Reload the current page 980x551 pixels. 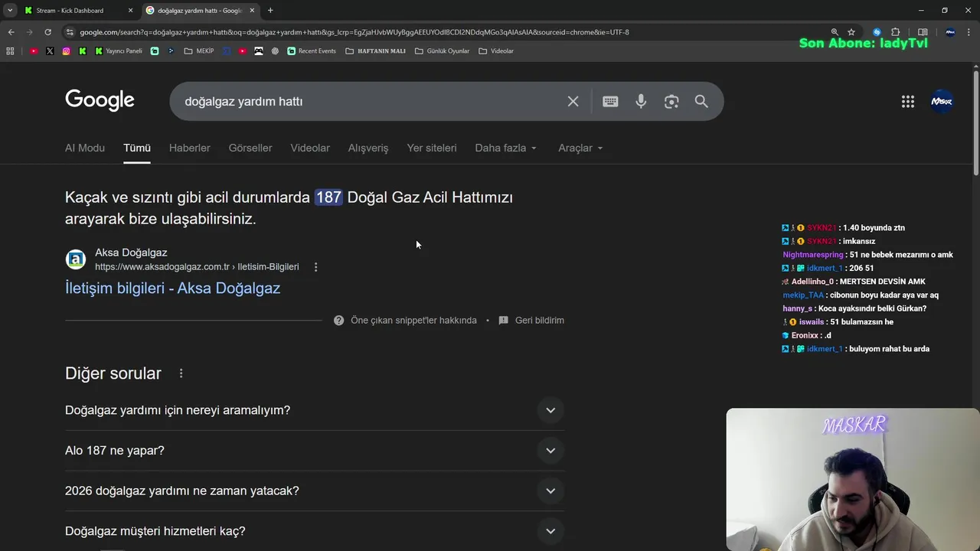coord(47,32)
